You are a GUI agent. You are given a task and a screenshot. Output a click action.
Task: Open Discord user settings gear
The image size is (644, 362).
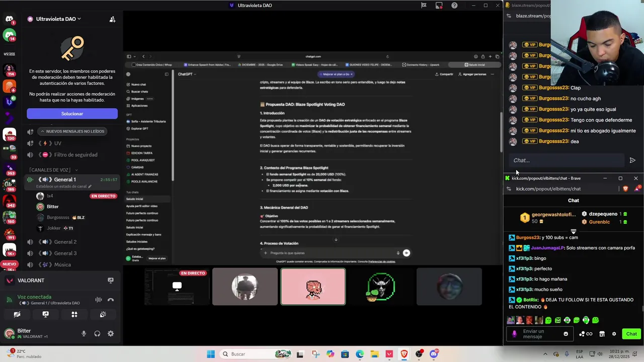(x=111, y=333)
